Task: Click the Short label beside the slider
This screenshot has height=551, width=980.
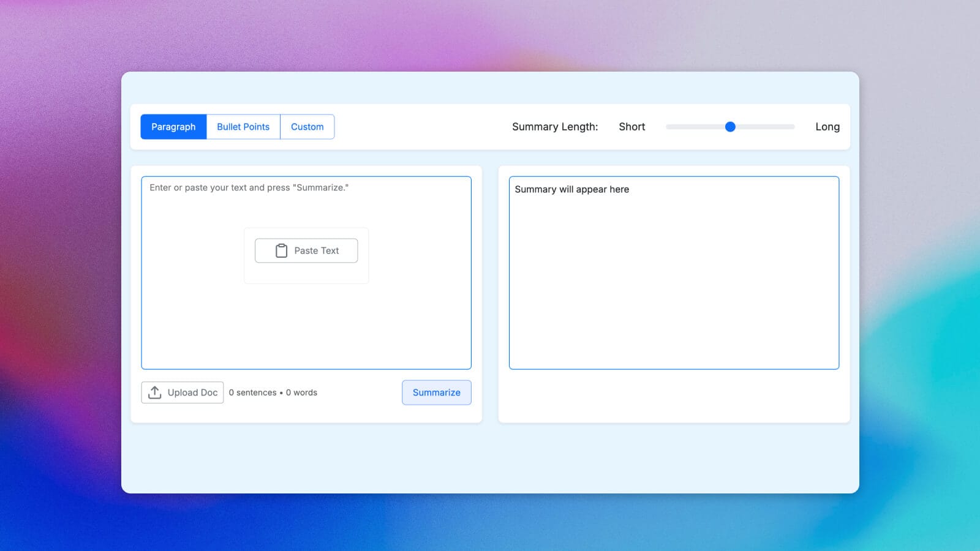Action: 631,127
